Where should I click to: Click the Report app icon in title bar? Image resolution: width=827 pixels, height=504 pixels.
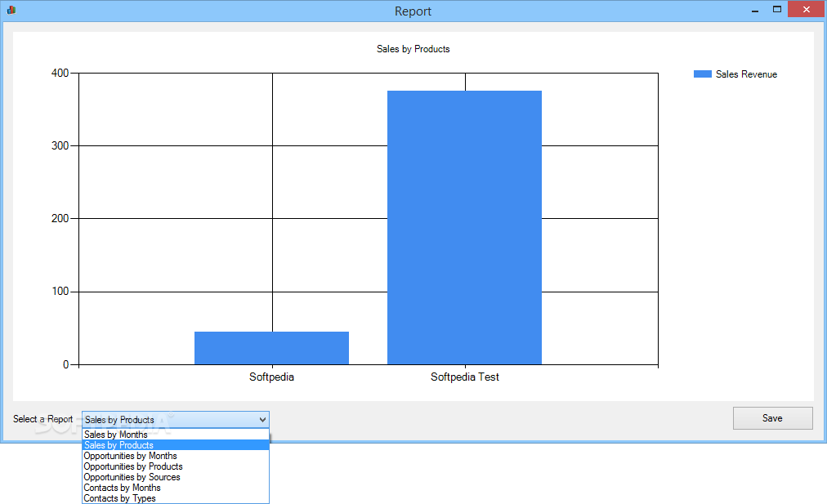tap(11, 10)
